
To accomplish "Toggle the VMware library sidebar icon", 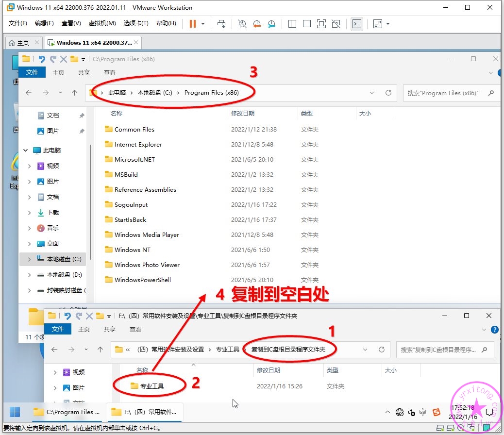I will point(292,24).
